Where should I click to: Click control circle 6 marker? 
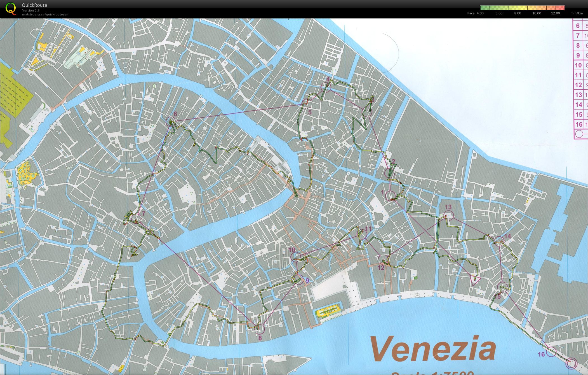tap(170, 122)
